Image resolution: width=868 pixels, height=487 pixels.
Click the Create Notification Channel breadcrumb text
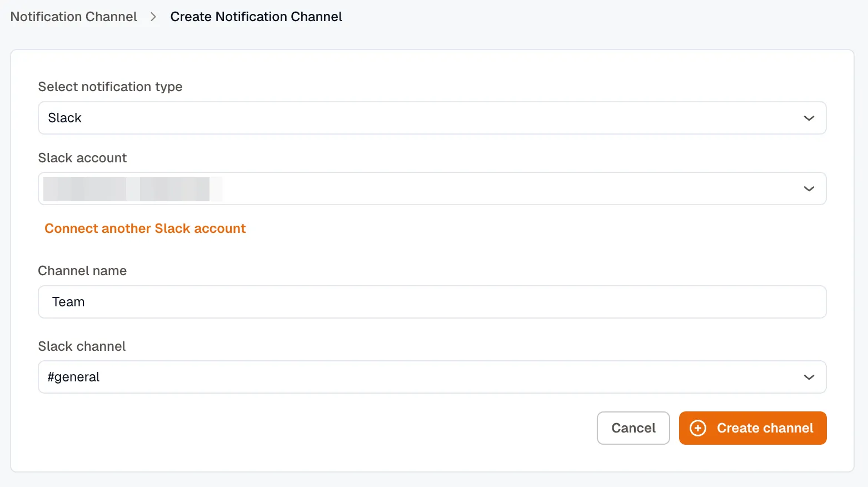pos(256,17)
